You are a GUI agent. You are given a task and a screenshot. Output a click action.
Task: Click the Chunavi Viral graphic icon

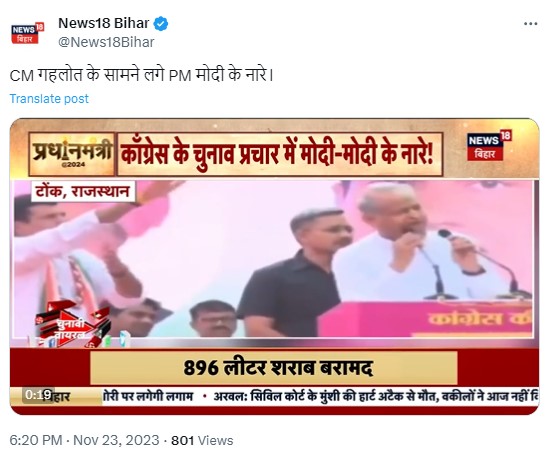[73, 324]
